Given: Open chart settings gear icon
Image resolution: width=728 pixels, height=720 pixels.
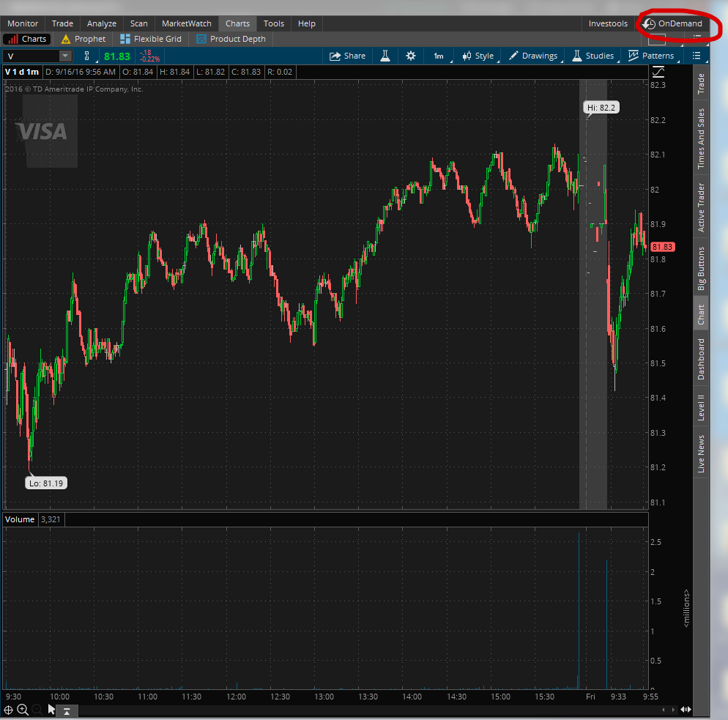Looking at the screenshot, I should (411, 56).
